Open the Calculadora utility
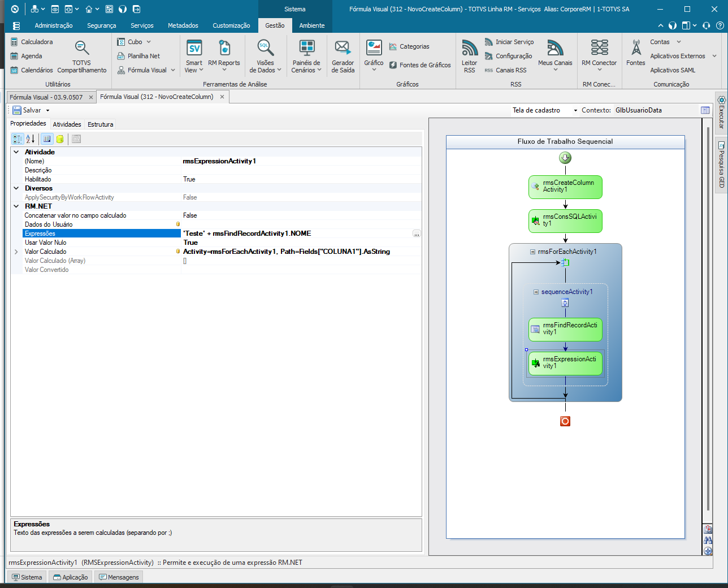728x588 pixels. 32,42
